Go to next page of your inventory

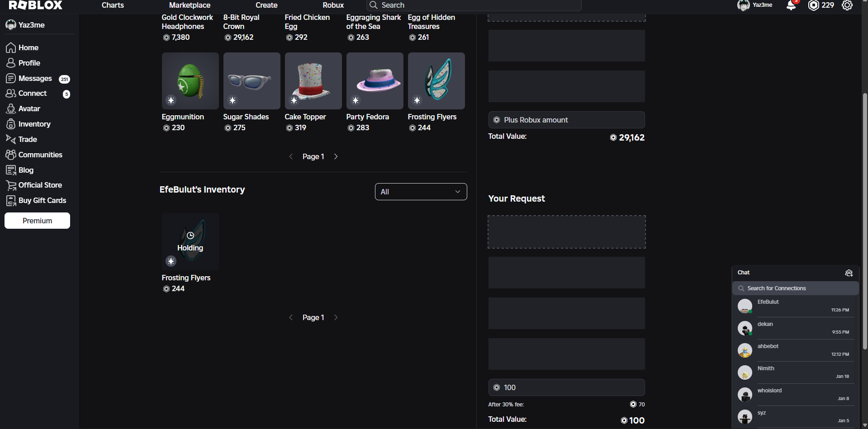click(x=336, y=156)
